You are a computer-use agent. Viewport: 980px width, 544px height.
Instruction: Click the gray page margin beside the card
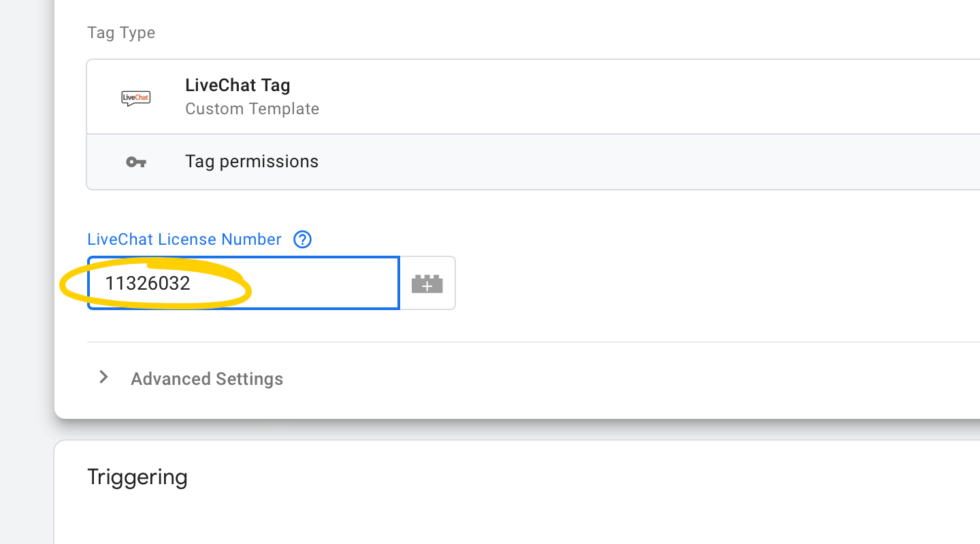[27, 272]
